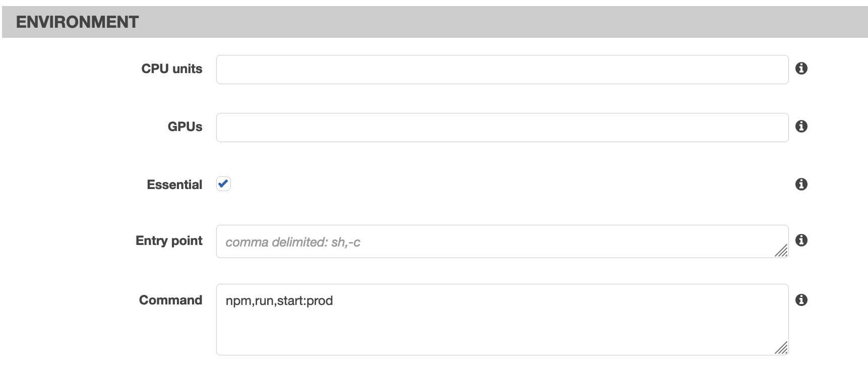Click the Entry point info icon
Viewport: 868px width, 372px height.
[x=801, y=240]
